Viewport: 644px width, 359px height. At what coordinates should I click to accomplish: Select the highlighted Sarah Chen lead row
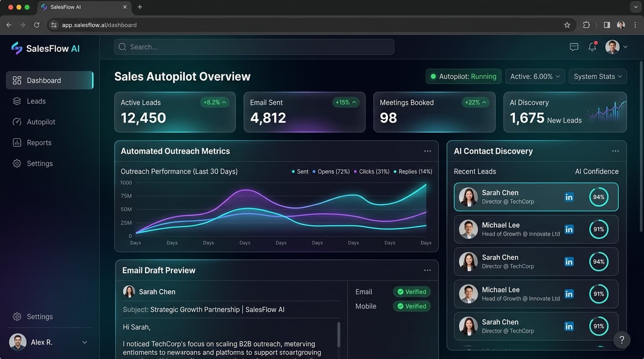click(x=536, y=197)
